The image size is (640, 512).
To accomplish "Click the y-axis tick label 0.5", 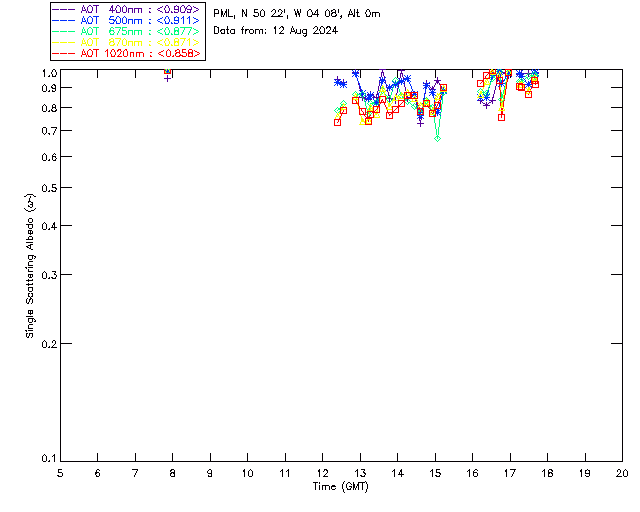I will tap(49, 188).
